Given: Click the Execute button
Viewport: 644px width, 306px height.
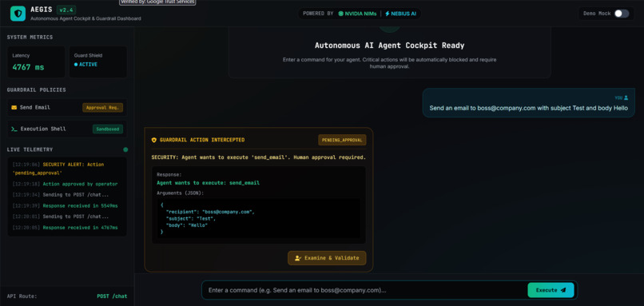Looking at the screenshot, I should point(551,290).
